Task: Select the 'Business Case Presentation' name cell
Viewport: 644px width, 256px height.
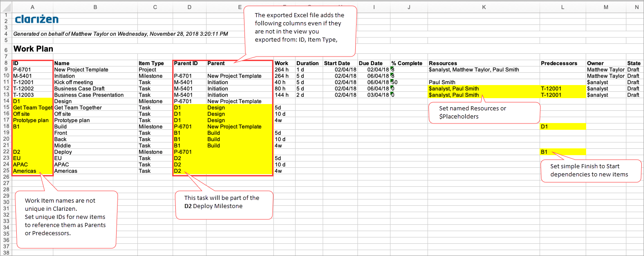Action: (x=95, y=95)
